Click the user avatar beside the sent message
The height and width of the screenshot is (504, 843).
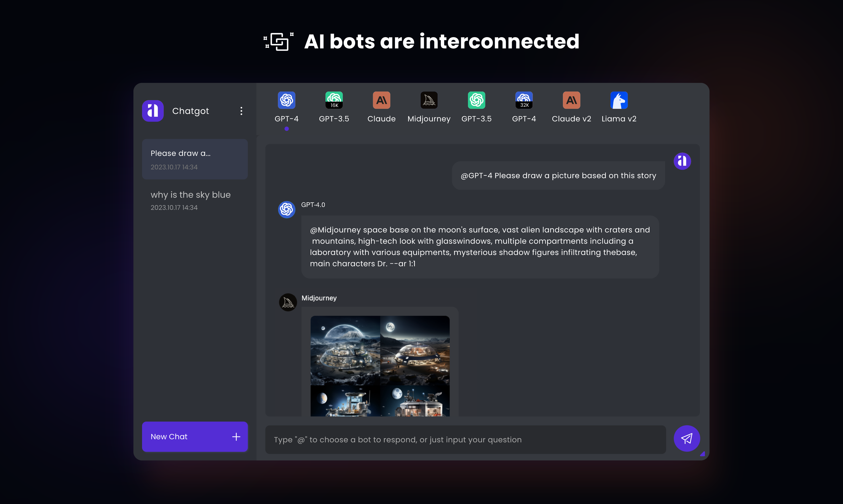pyautogui.click(x=682, y=161)
